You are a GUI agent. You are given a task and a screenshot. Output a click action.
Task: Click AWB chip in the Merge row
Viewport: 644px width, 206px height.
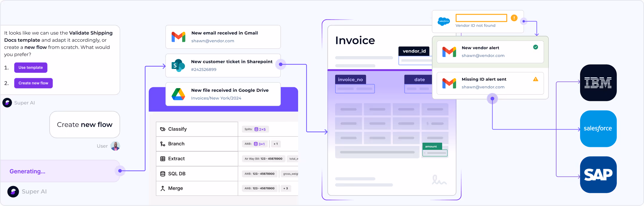[260, 188]
